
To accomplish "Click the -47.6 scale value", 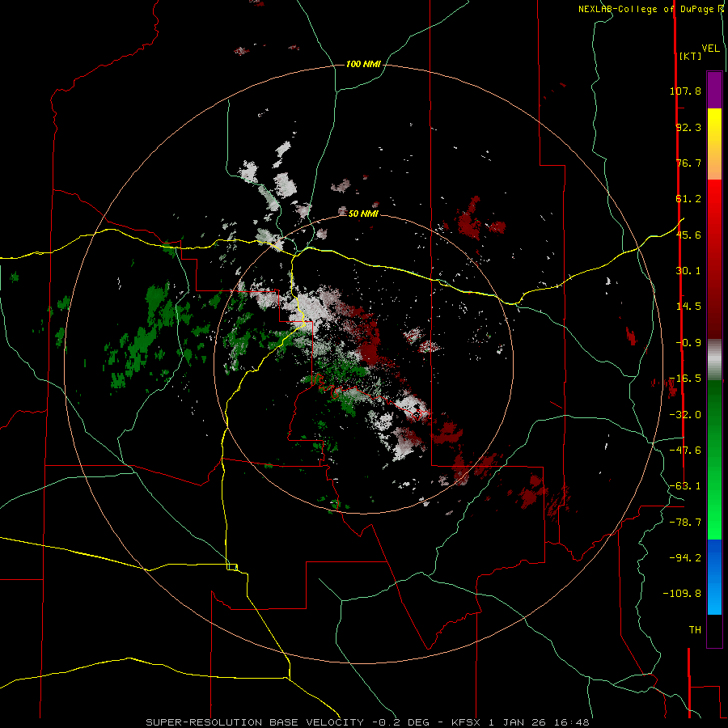I will [685, 451].
